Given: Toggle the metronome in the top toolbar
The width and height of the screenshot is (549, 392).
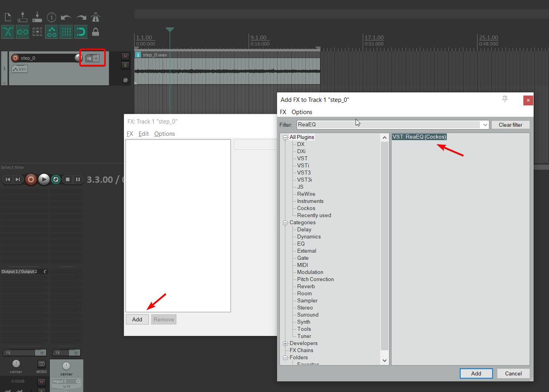Looking at the screenshot, I should 95,17.
